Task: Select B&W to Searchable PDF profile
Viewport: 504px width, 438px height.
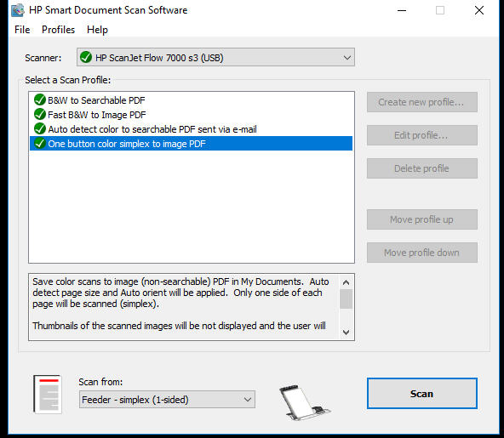Action: [x=192, y=100]
